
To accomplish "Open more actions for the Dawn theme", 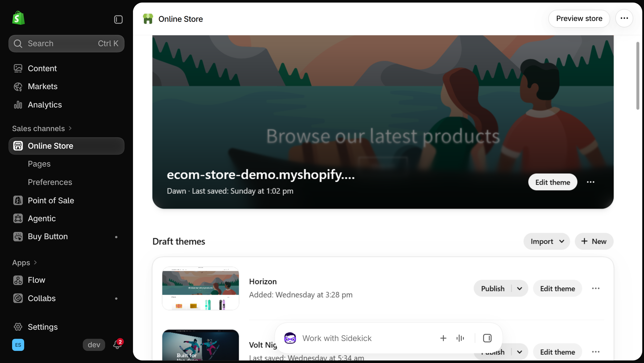I will click(590, 182).
